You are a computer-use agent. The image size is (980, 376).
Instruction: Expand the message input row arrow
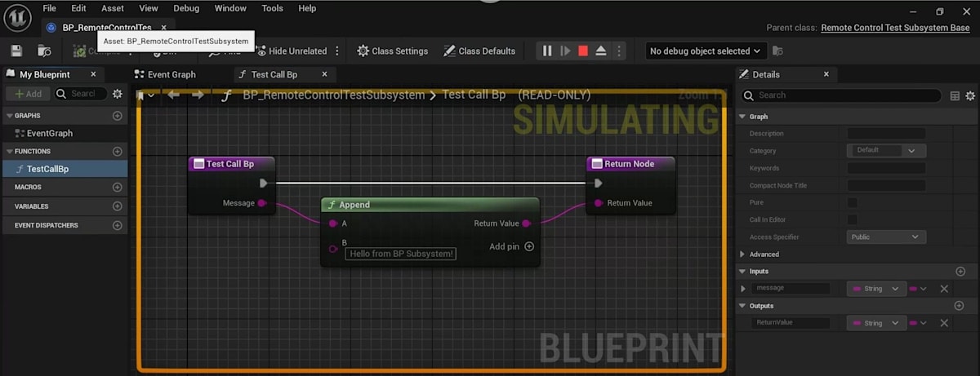click(743, 289)
